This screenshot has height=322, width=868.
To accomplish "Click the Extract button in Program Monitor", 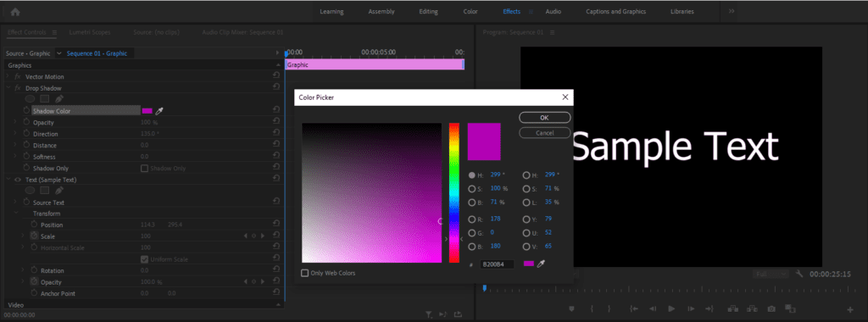I will point(752,308).
